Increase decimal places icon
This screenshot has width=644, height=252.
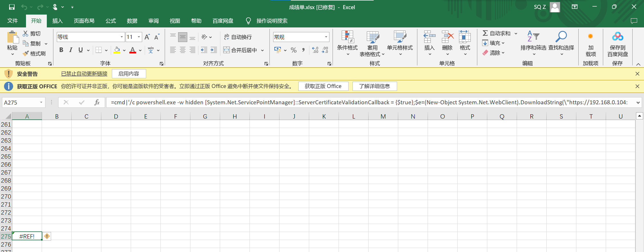tap(315, 50)
